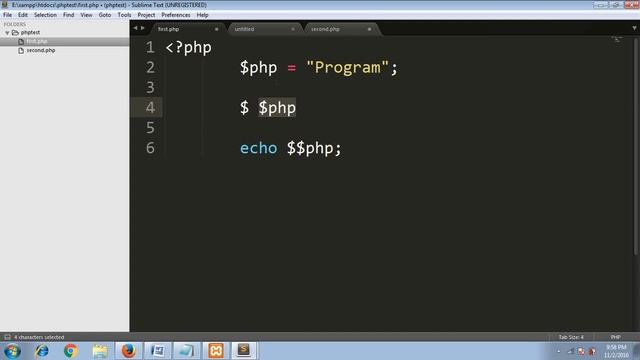
Task: Click the network system tray icon
Action: point(571,351)
